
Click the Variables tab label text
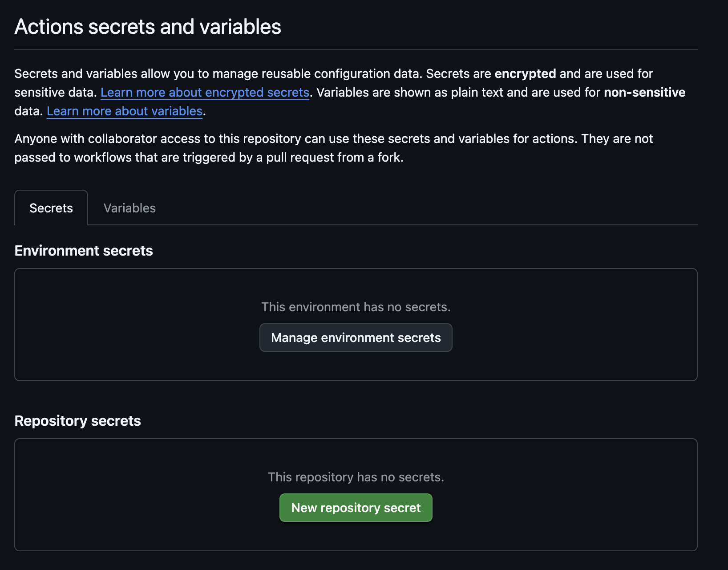129,208
